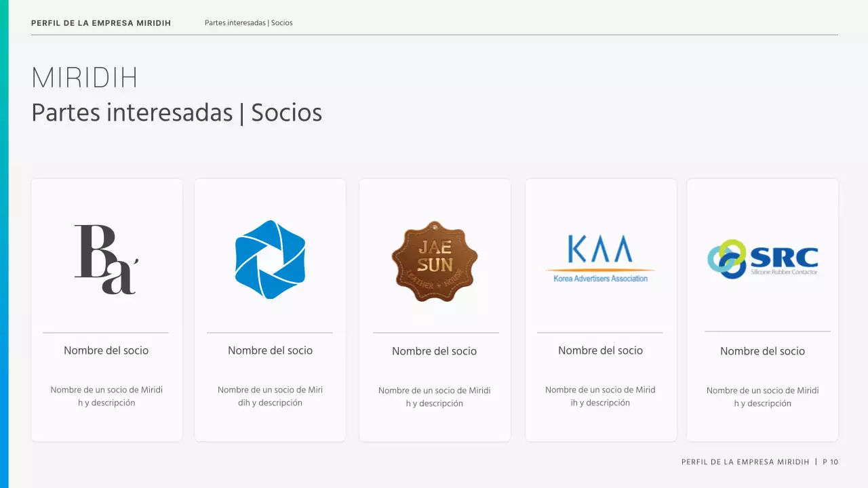
Task: Click PERFIL DE LA EMPRESA MIRIDIH header label
Action: [101, 22]
